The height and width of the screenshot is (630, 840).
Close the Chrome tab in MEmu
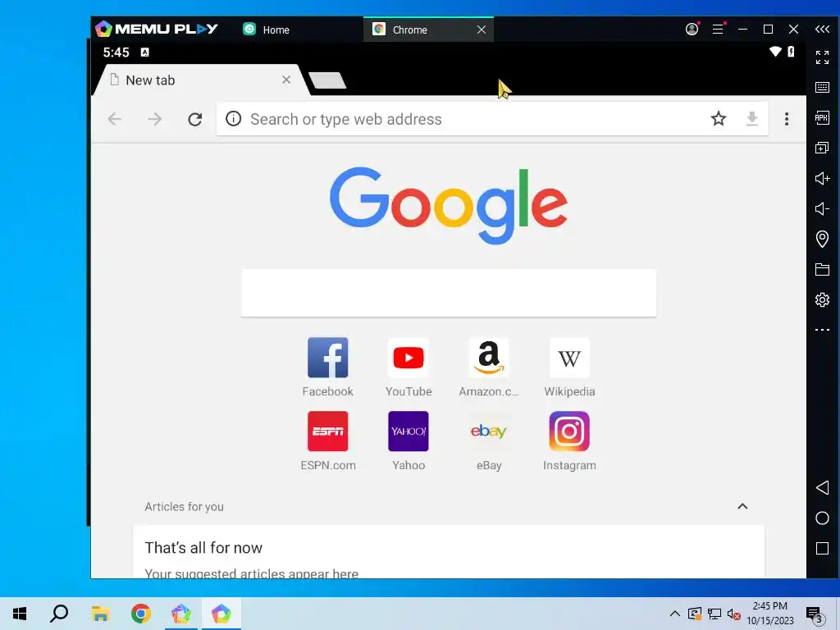point(481,30)
